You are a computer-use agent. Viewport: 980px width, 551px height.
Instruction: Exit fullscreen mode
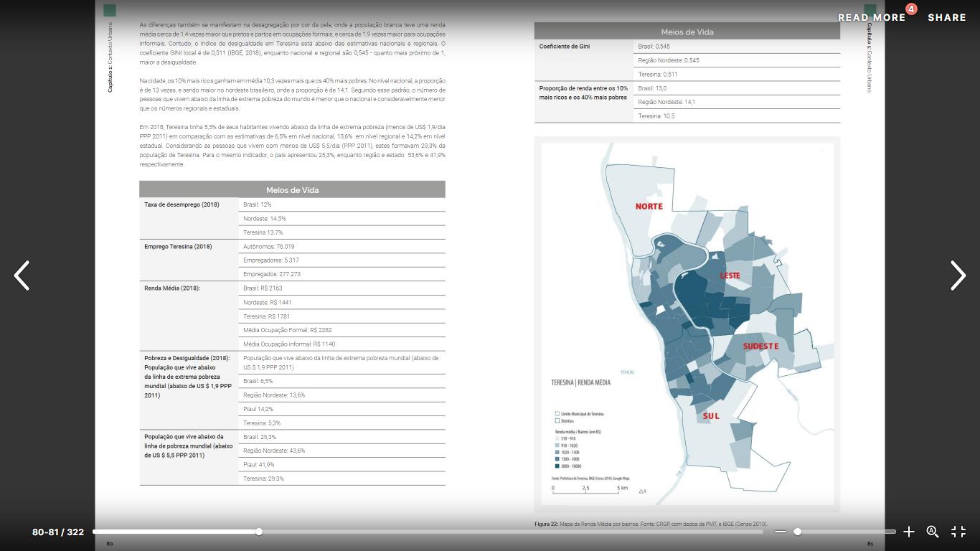pyautogui.click(x=958, y=532)
